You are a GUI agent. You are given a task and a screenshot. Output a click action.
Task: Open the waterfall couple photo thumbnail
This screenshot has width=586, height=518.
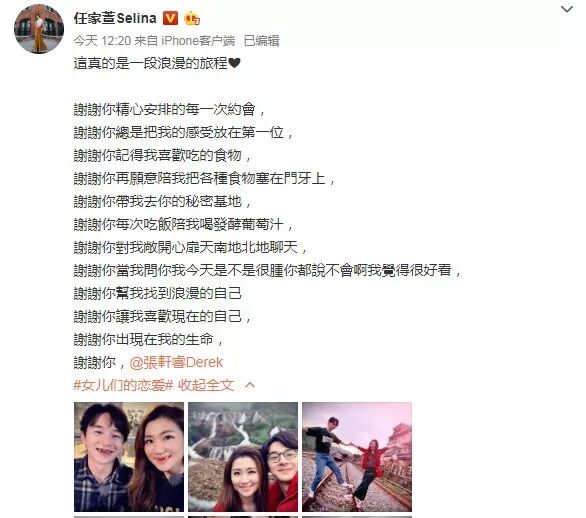(x=243, y=457)
